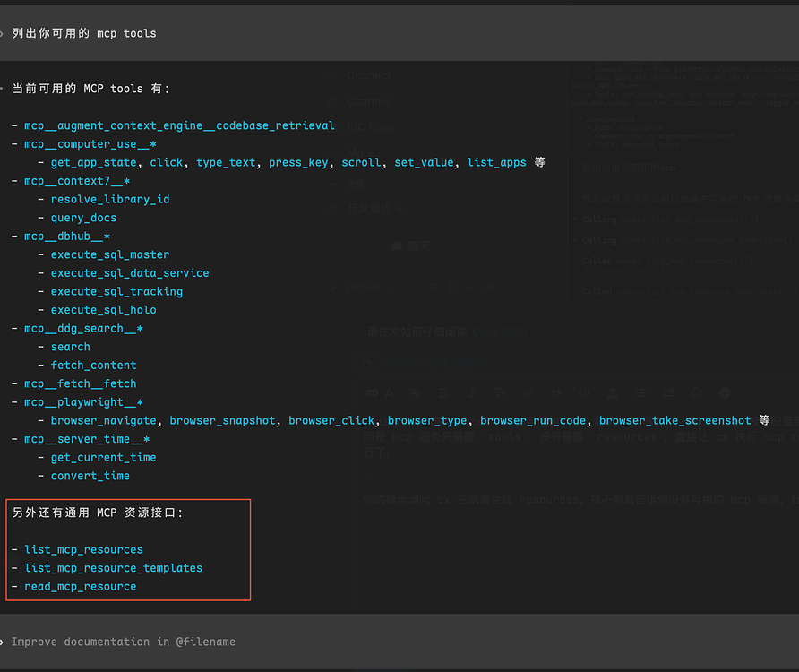Click the 'mcp__server_time__*' entry

[x=87, y=438]
